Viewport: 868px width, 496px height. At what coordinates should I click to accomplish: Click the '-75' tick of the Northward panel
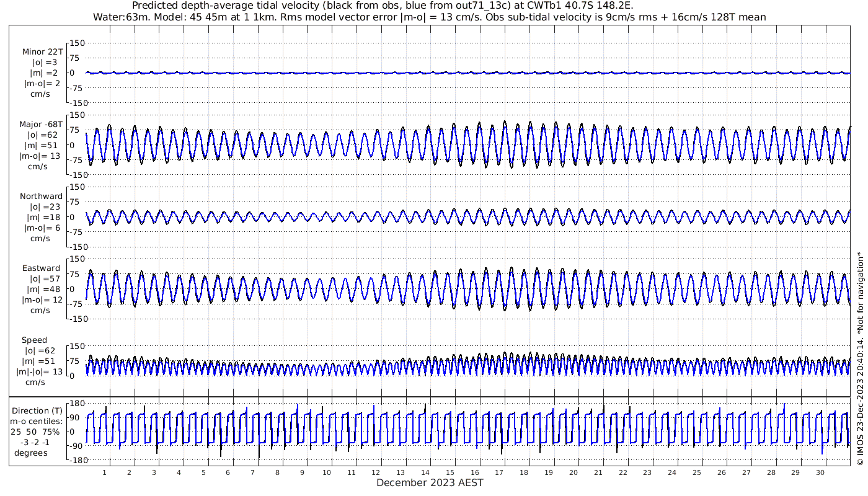click(x=77, y=232)
